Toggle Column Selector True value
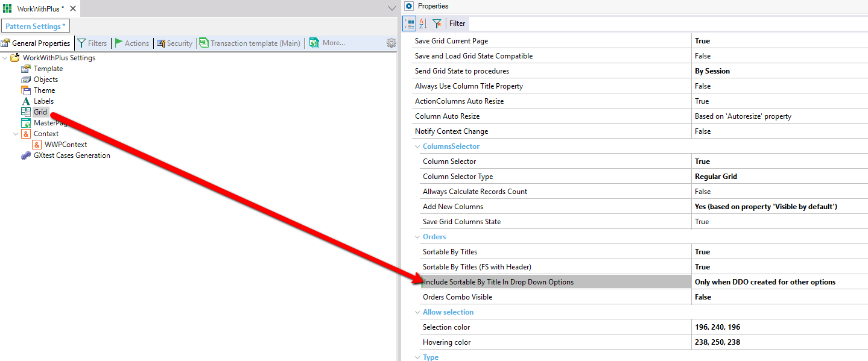The image size is (868, 361). coord(779,162)
